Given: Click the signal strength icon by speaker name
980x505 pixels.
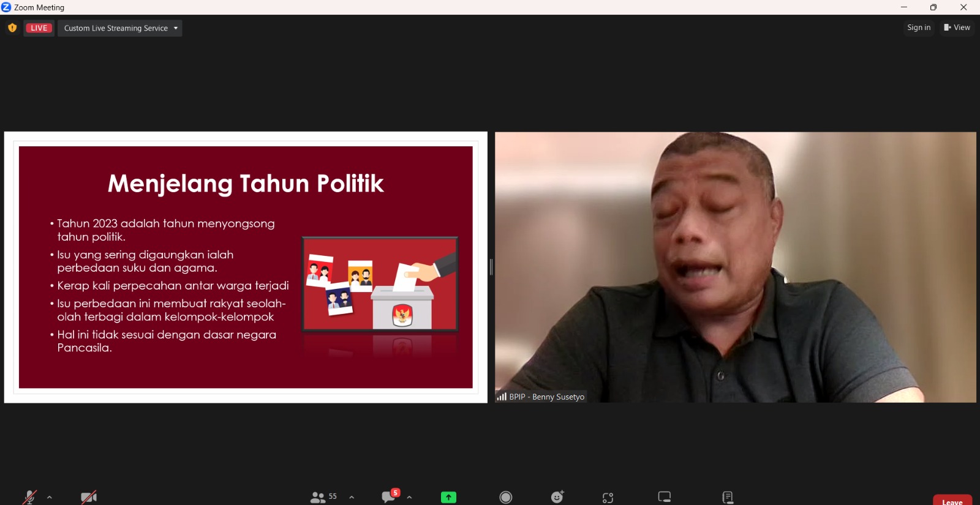Looking at the screenshot, I should click(502, 397).
